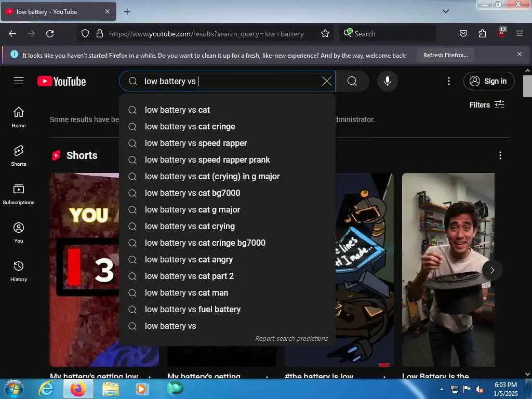Image resolution: width=532 pixels, height=399 pixels.
Task: Pick 'low battery vs cat angry' suggestion
Action: pos(227,260)
